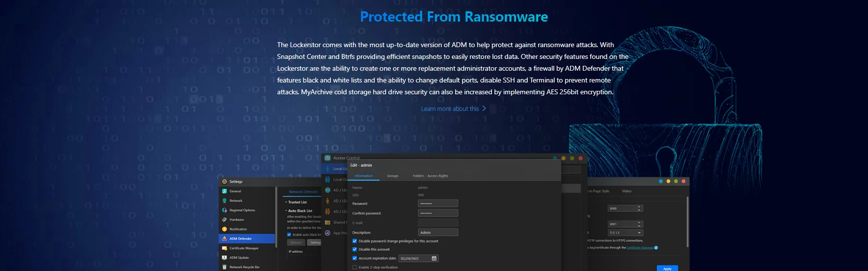Click the yellow window control dot in Settings window
The width and height of the screenshot is (868, 271).
669,182
